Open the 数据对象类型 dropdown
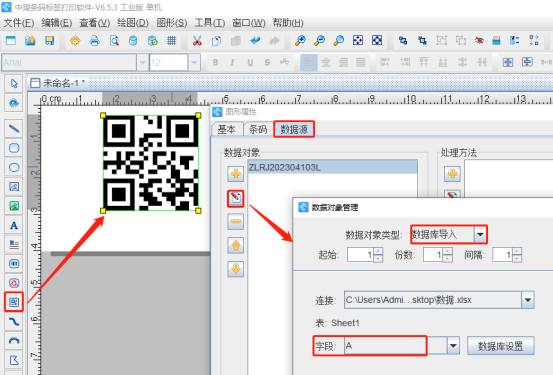Image resolution: width=553 pixels, height=375 pixels. (480, 235)
